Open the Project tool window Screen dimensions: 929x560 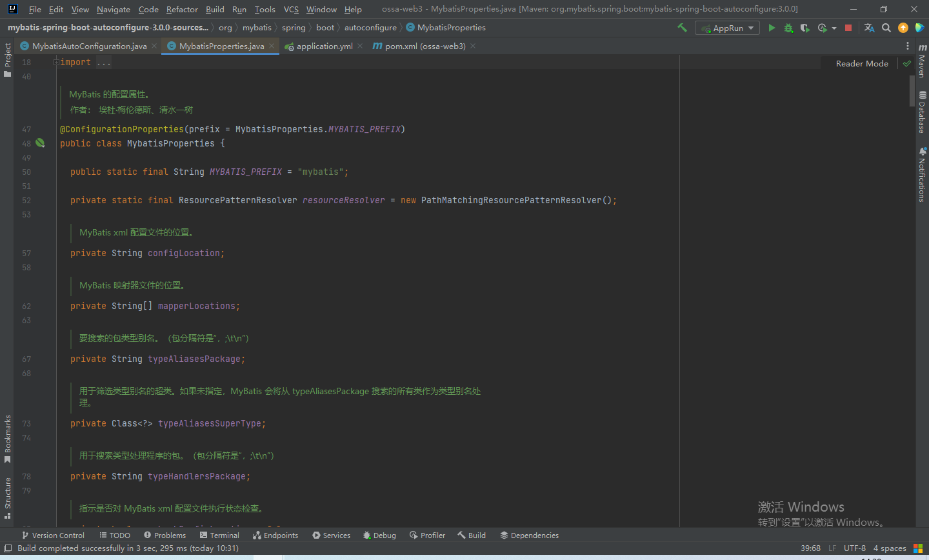tap(8, 59)
